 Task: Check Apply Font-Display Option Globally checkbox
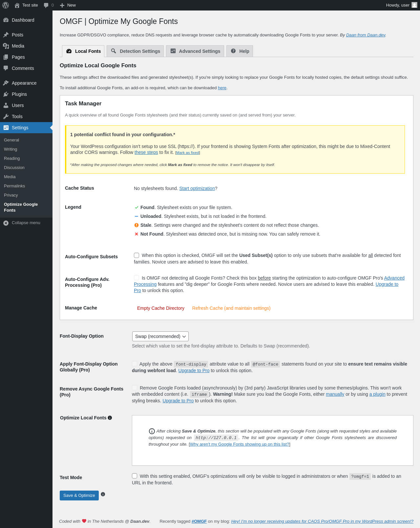pyautogui.click(x=135, y=364)
